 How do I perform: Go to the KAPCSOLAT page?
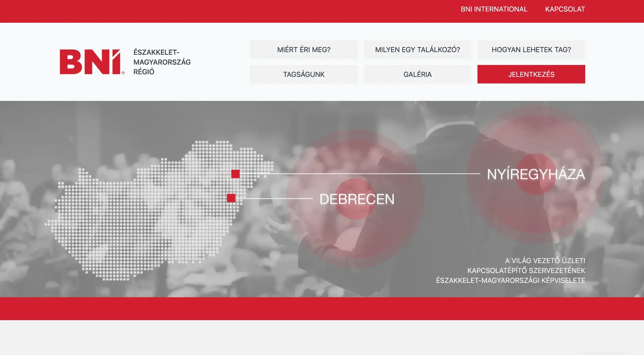pyautogui.click(x=565, y=9)
